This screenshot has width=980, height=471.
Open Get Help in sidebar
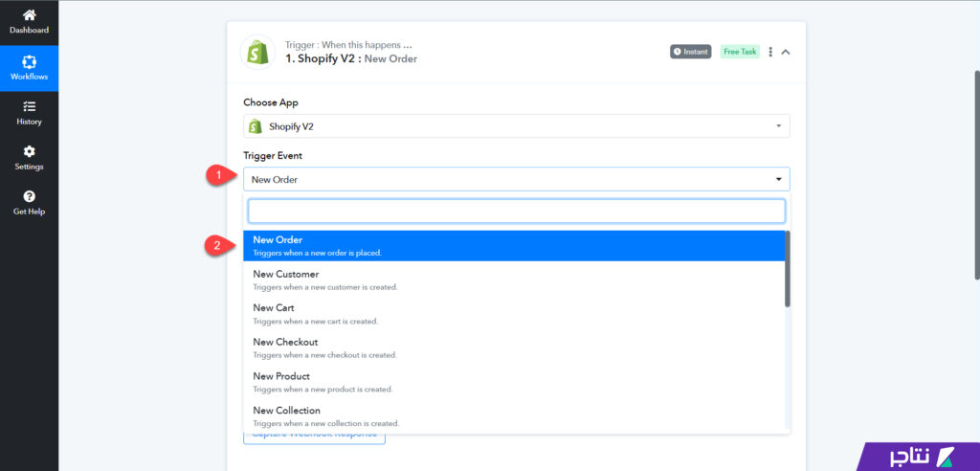[29, 203]
